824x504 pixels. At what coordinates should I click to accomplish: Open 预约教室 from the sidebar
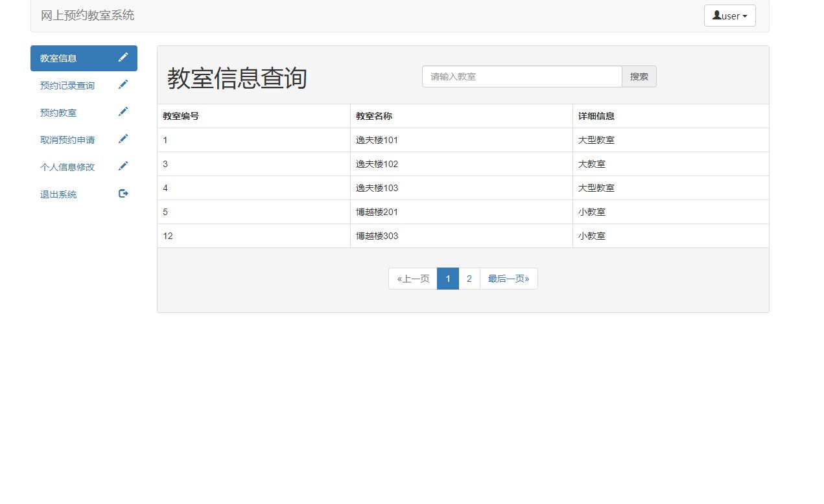58,112
